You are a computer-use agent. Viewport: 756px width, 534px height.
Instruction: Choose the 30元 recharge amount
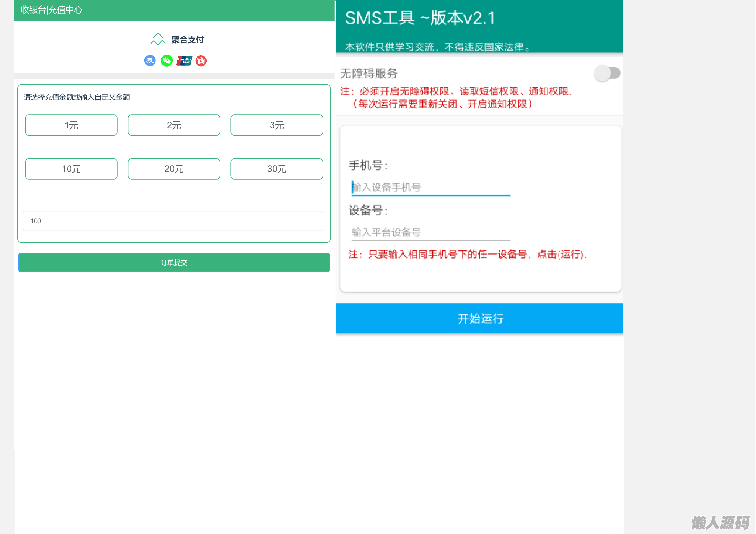pyautogui.click(x=277, y=169)
